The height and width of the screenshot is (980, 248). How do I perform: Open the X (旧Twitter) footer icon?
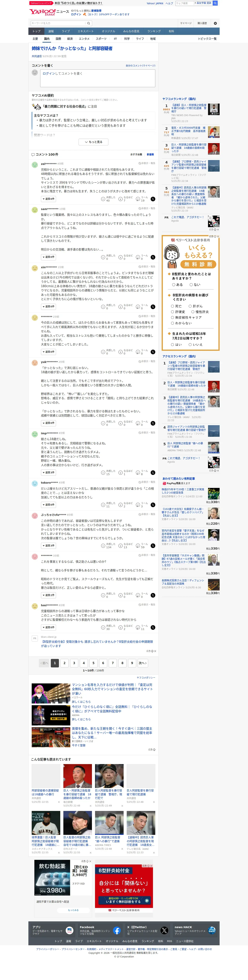pyautogui.click(x=164, y=931)
